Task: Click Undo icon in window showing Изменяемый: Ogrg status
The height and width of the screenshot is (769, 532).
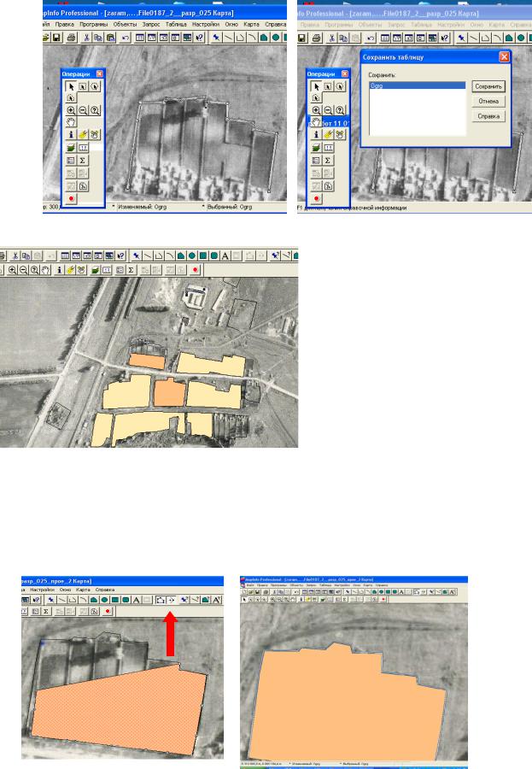Action: tap(126, 38)
